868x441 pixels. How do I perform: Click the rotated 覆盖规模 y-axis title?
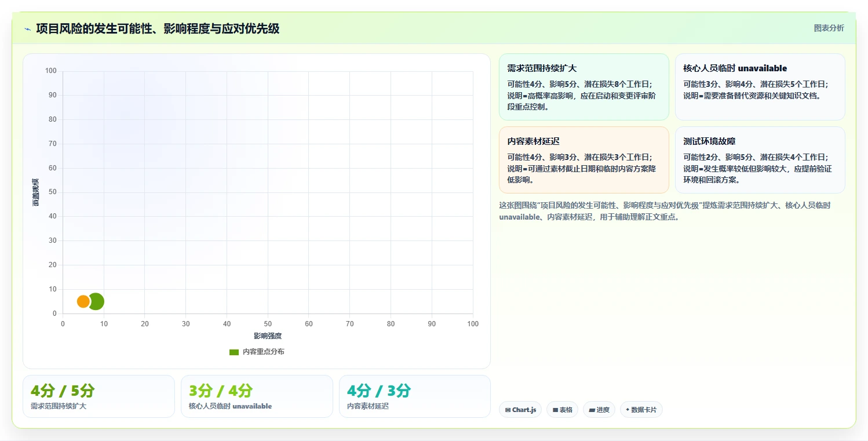click(35, 192)
